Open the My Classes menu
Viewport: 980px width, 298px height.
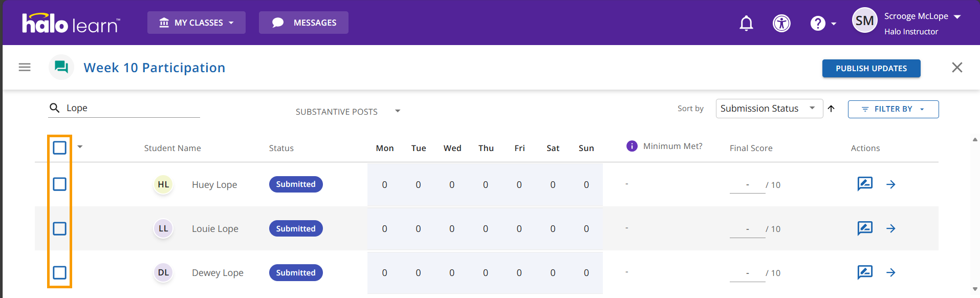pyautogui.click(x=197, y=23)
